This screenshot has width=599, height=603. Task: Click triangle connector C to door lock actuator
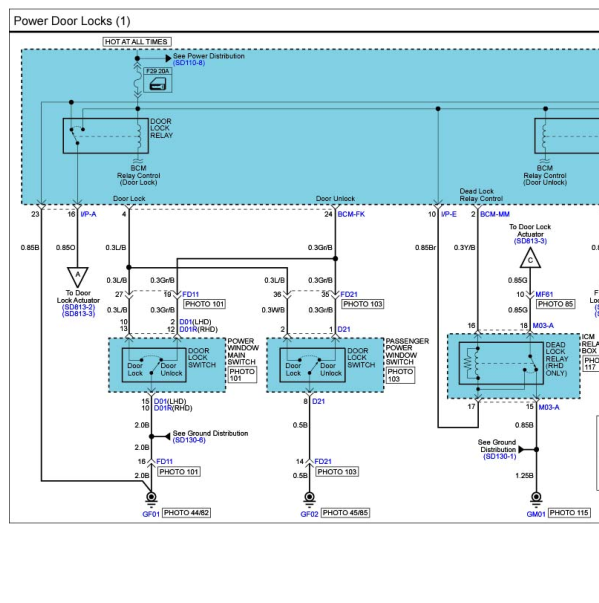(x=530, y=258)
